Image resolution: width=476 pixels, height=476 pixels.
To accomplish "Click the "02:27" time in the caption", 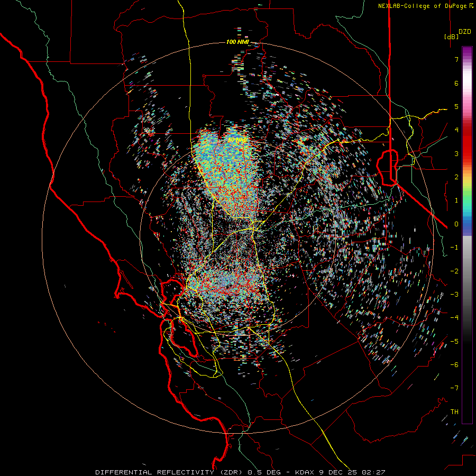I will coord(374,472).
